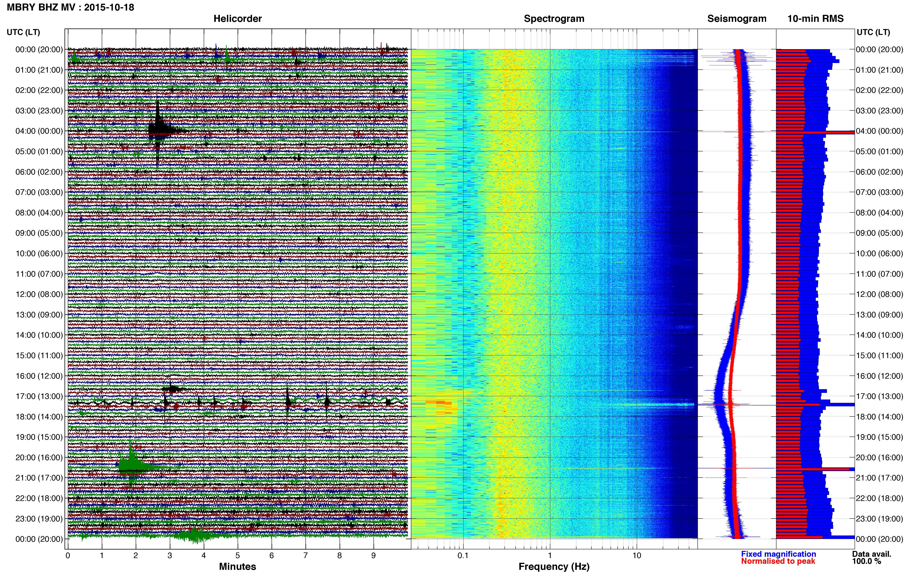
Task: Click the 10:00 (06:00) label beside the Helicorder
Action: click(x=39, y=253)
